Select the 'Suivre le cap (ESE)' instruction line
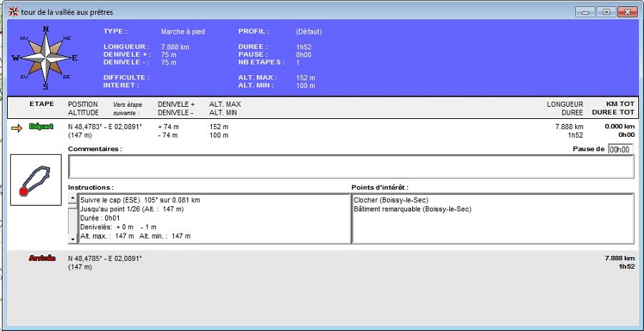 pos(140,200)
